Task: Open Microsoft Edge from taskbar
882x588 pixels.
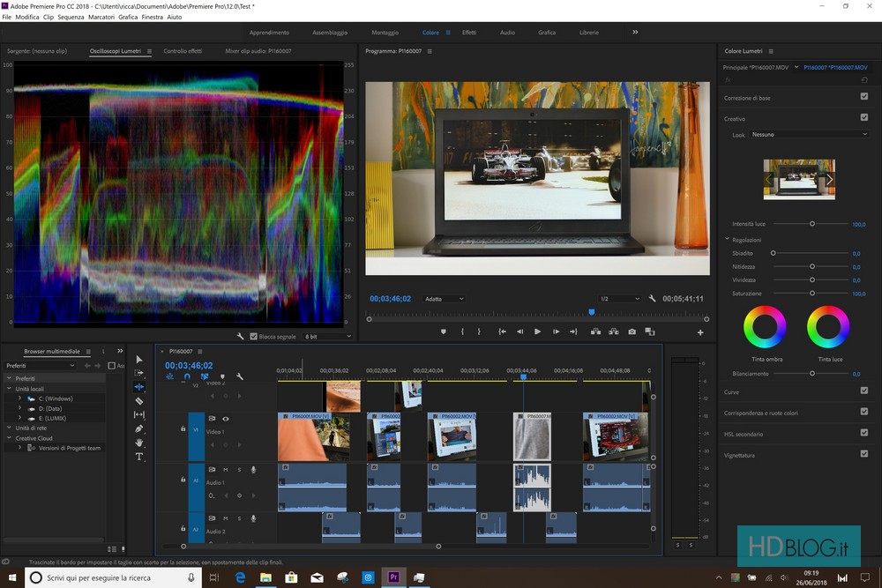Action: tap(240, 577)
